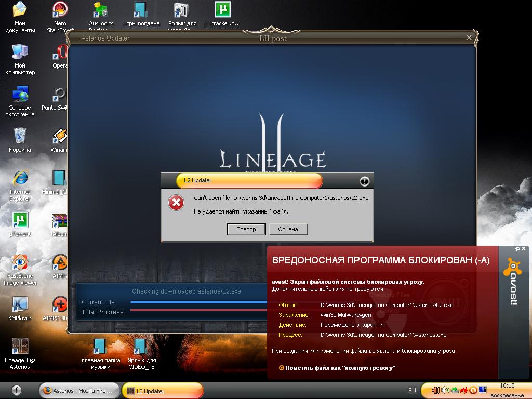
Task: Click the 'Asterios Updater' title text
Action: (x=105, y=38)
